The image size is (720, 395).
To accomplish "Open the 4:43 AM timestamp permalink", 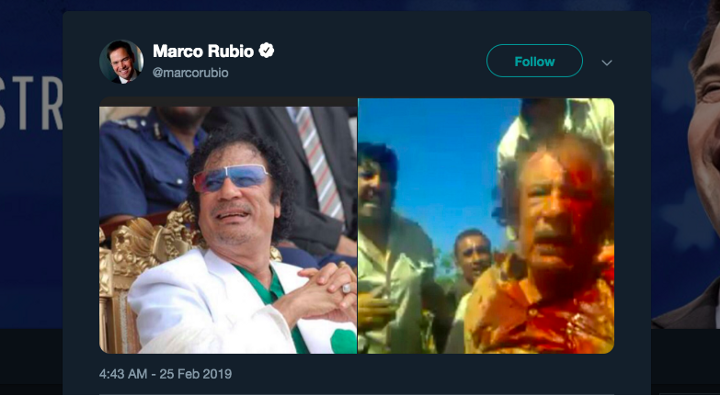I will point(123,374).
